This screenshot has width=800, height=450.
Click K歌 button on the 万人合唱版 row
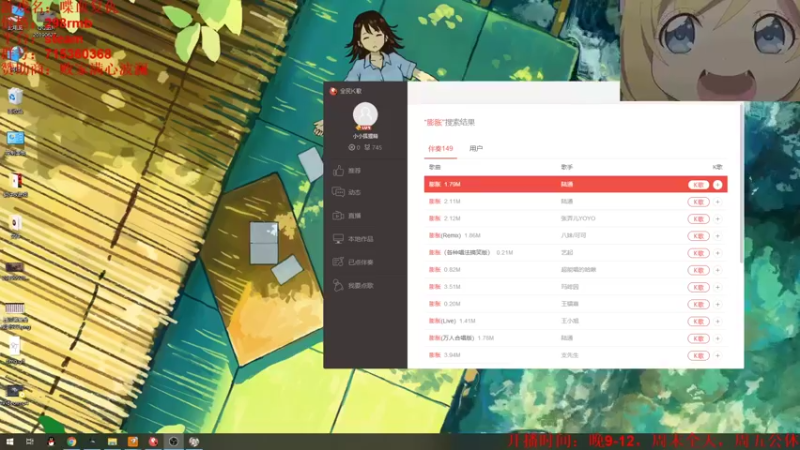pos(698,339)
